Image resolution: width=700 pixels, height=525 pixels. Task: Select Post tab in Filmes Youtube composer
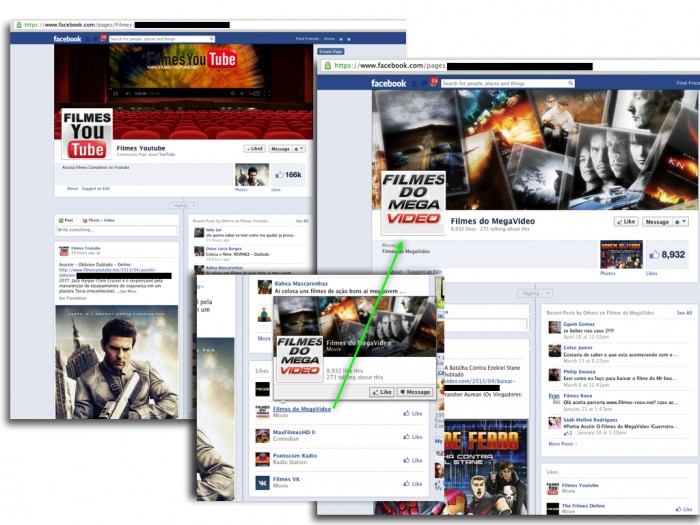(66, 220)
